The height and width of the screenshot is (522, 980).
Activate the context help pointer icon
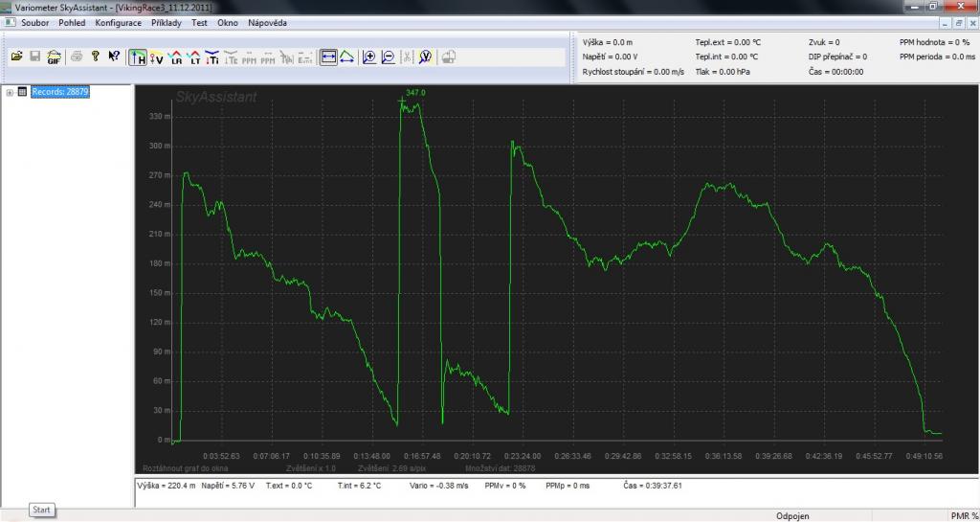point(114,57)
